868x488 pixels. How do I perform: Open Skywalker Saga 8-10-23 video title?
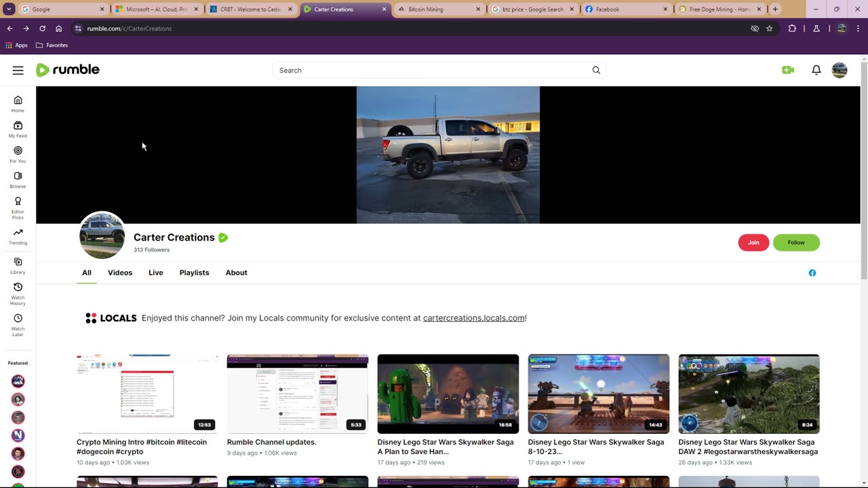coord(596,447)
